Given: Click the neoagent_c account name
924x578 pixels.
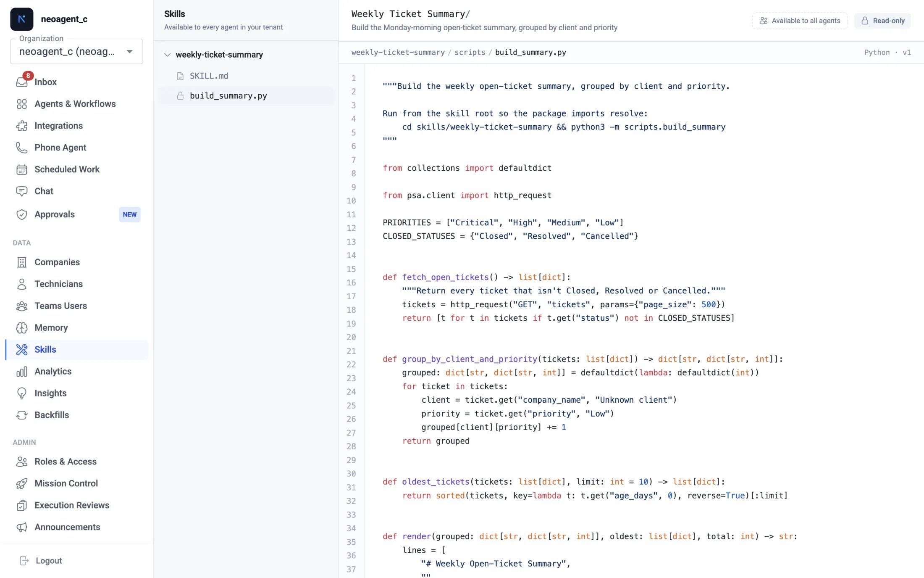Looking at the screenshot, I should point(64,19).
